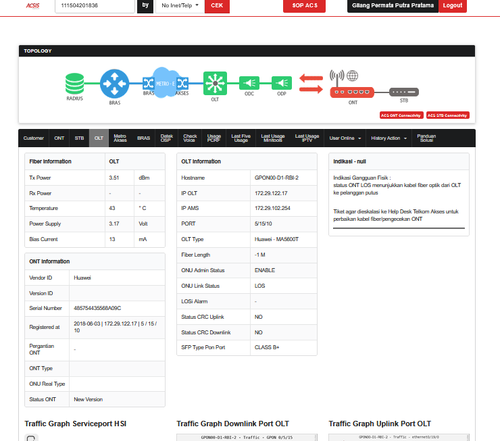Screen dimensions: 500x441
Task: Click the SOP ACS button
Action: pos(304,5)
